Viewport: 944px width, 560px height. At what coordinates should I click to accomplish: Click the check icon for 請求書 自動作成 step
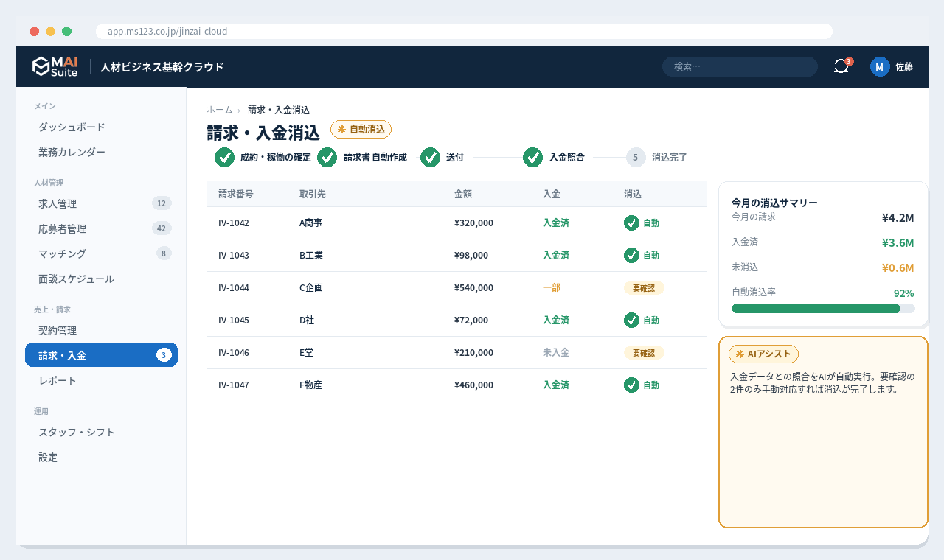[x=327, y=157]
